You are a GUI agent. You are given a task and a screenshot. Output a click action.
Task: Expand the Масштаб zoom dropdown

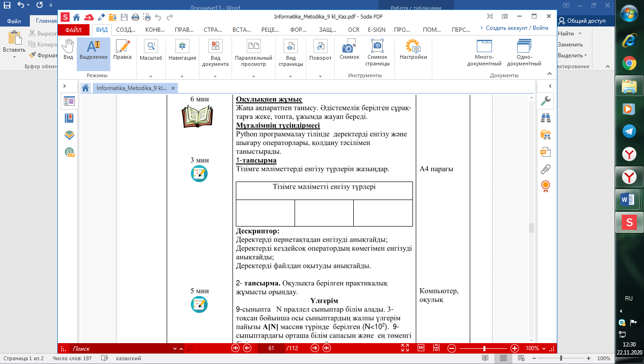click(151, 76)
